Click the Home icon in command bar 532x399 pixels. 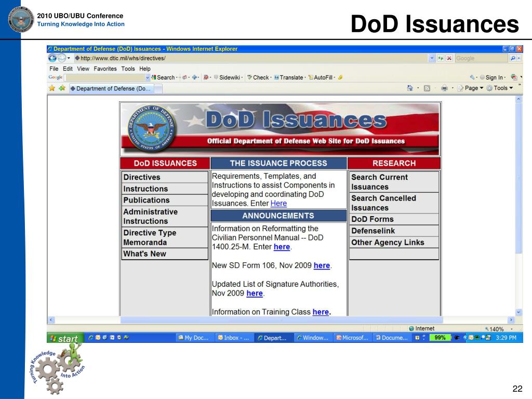pyautogui.click(x=410, y=88)
